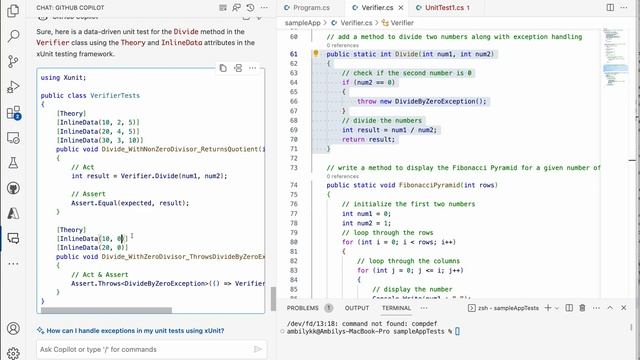This screenshot has width=640, height=360.
Task: Open the Remote Explorer view
Action: click(x=13, y=138)
